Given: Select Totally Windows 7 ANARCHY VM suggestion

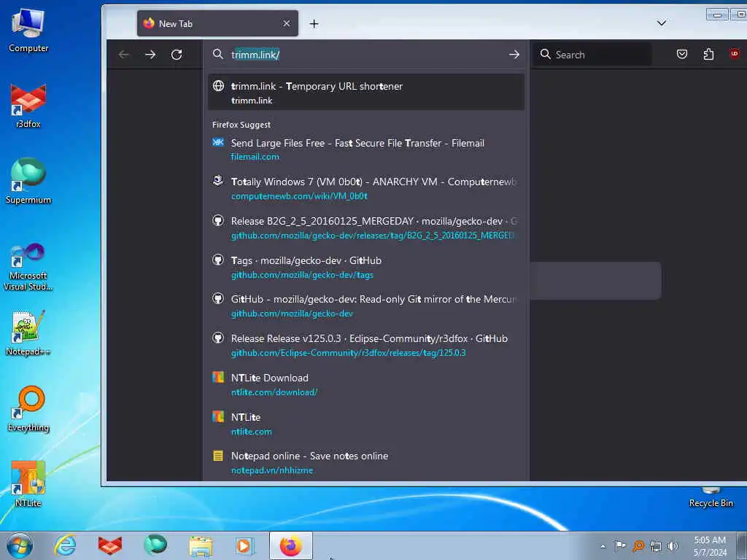Looking at the screenshot, I should [366, 189].
